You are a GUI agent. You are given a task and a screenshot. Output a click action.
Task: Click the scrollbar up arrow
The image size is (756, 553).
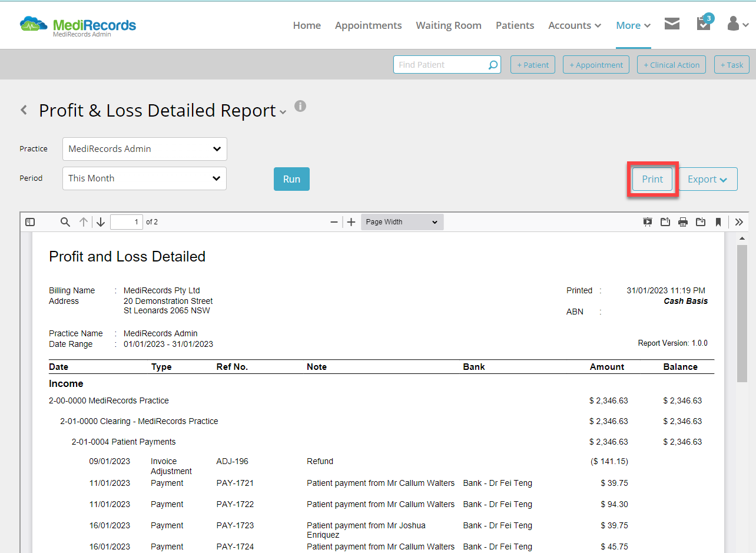pyautogui.click(x=742, y=239)
